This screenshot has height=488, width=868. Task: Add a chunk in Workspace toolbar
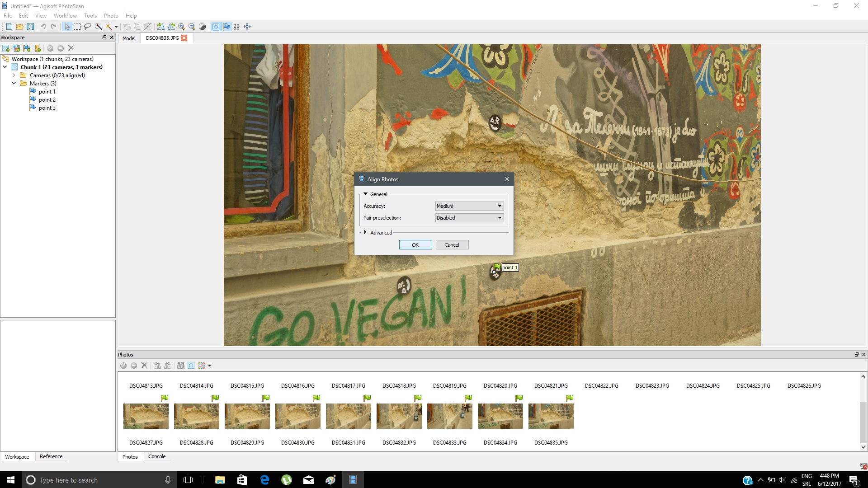pyautogui.click(x=6, y=48)
